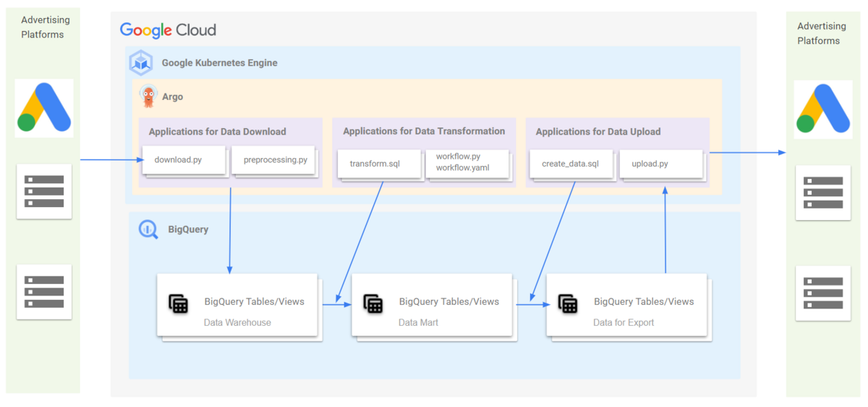Select the create_data.sql file card
Screen dimensions: 868x407
[x=572, y=164]
